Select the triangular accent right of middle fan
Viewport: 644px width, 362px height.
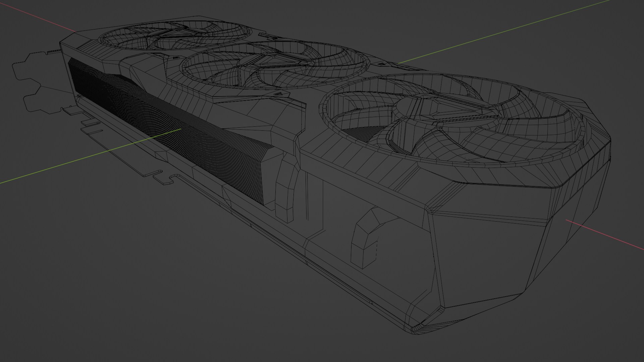tap(382, 64)
